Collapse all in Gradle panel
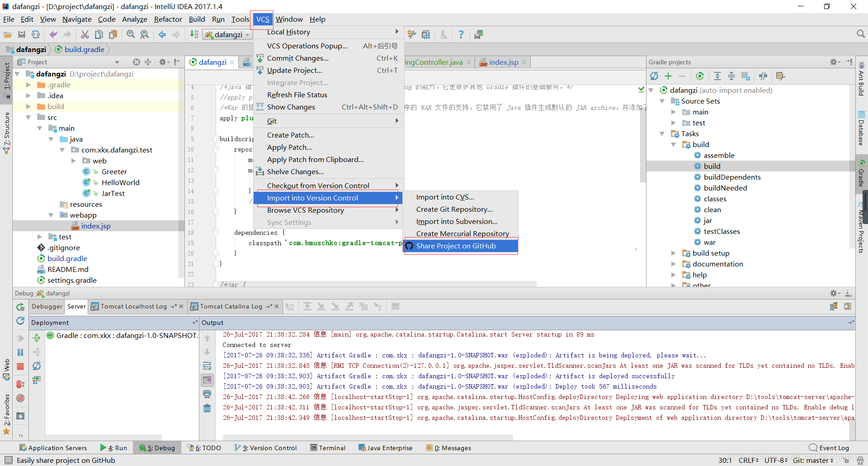This screenshot has width=868, height=466. click(x=731, y=76)
